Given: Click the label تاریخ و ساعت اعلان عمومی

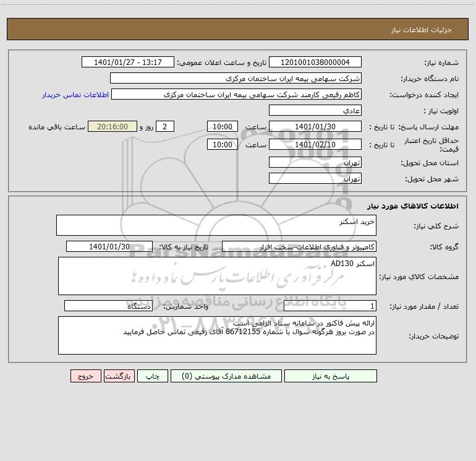Looking at the screenshot, I should 221,62.
